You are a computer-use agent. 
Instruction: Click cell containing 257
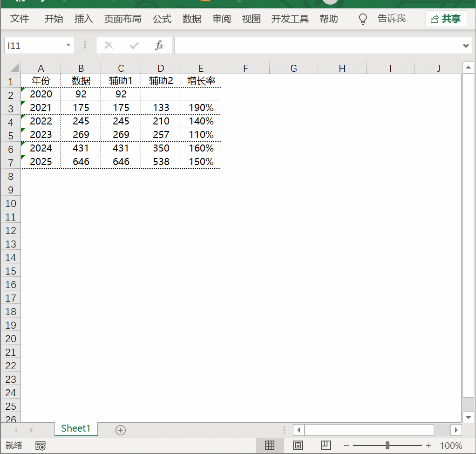tap(161, 135)
